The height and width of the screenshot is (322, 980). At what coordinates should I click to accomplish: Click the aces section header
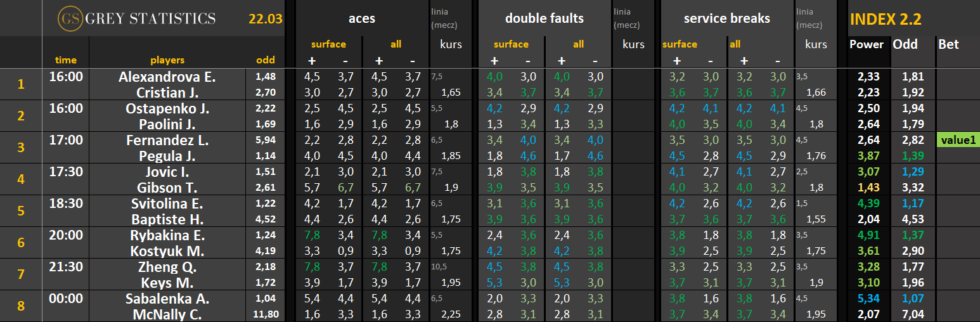pyautogui.click(x=362, y=19)
